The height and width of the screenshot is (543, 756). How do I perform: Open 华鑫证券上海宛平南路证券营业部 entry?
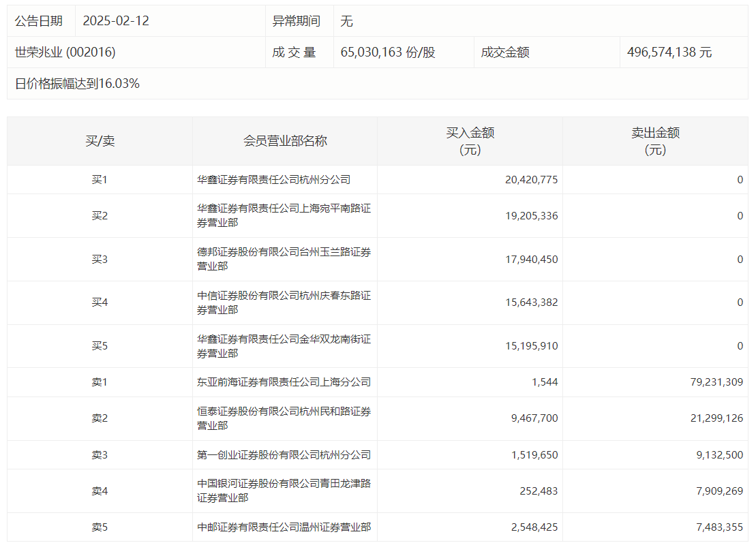pos(284,215)
